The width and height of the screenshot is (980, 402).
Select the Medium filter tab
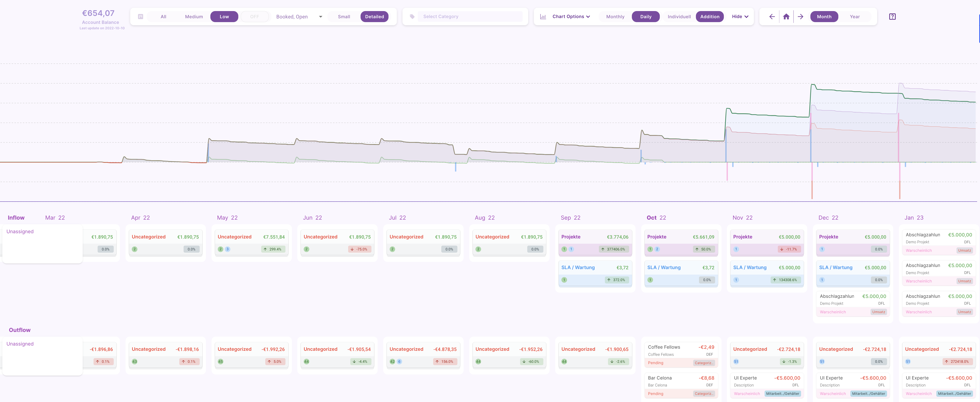click(194, 17)
